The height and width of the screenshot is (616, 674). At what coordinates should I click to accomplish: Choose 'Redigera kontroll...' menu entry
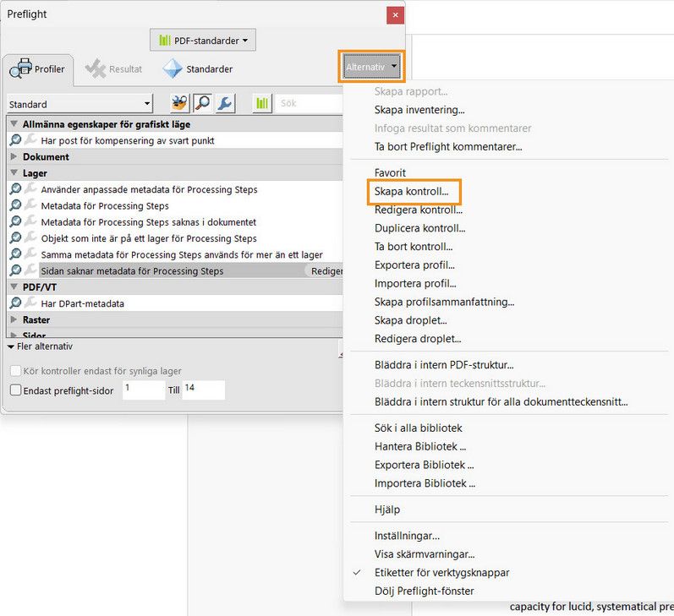(x=419, y=210)
